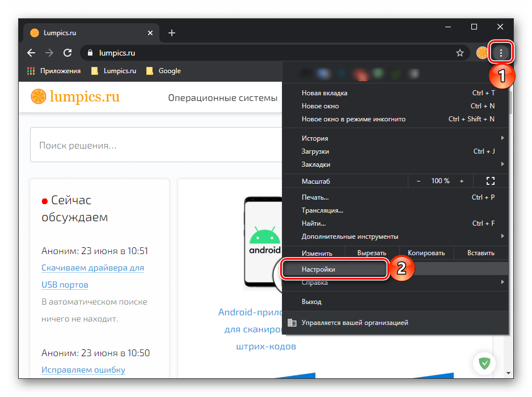Click the Поиск решения search field
This screenshot has height=397, width=532.
(x=153, y=145)
